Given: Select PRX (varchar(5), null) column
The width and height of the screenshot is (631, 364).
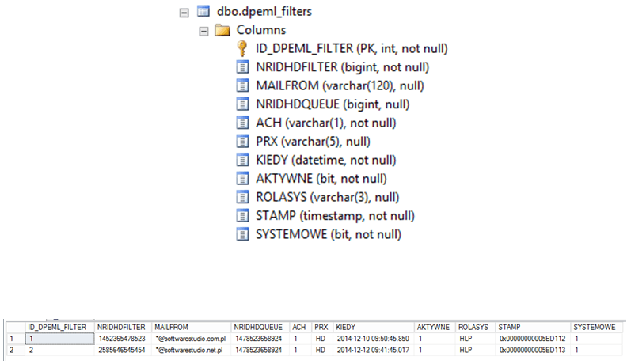Looking at the screenshot, I should coord(313,141).
